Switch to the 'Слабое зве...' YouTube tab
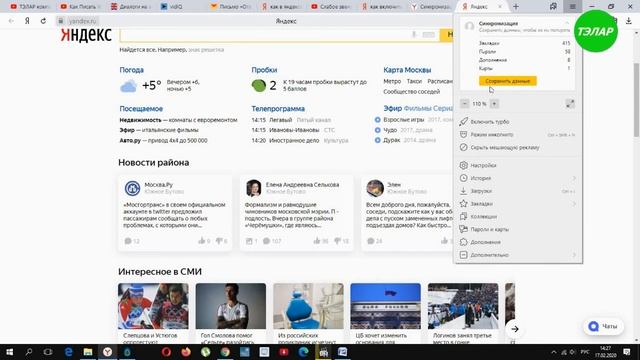 (x=331, y=7)
